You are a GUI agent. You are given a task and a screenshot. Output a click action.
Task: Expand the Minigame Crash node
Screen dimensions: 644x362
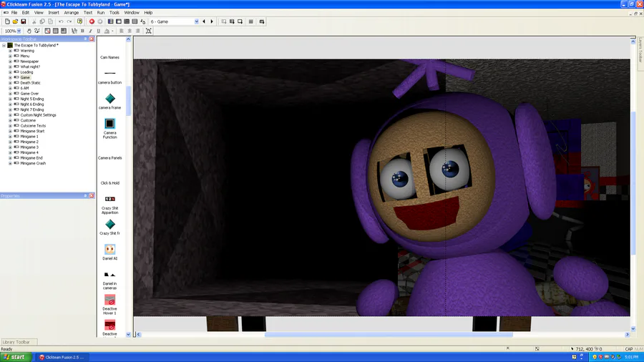pyautogui.click(x=10, y=163)
